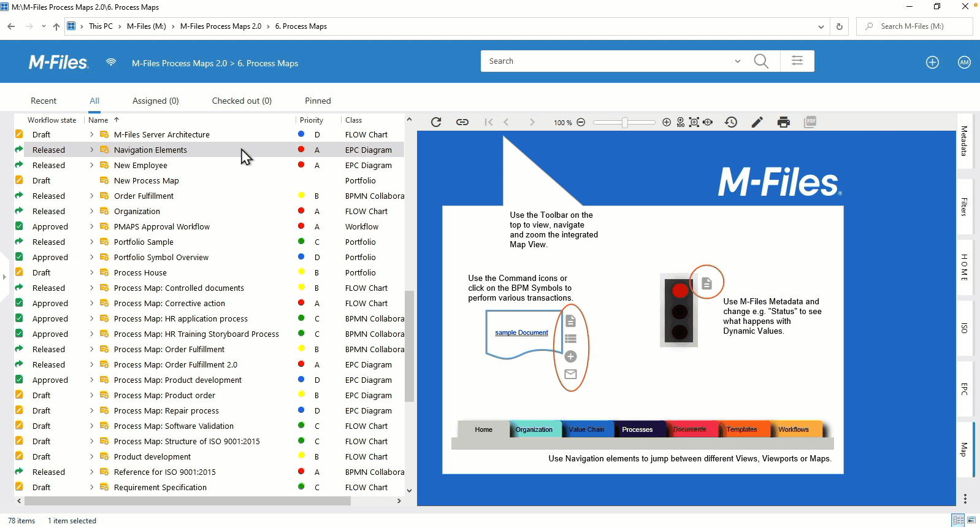Click the sample Document link
Image resolution: width=980 pixels, height=527 pixels.
click(x=521, y=333)
